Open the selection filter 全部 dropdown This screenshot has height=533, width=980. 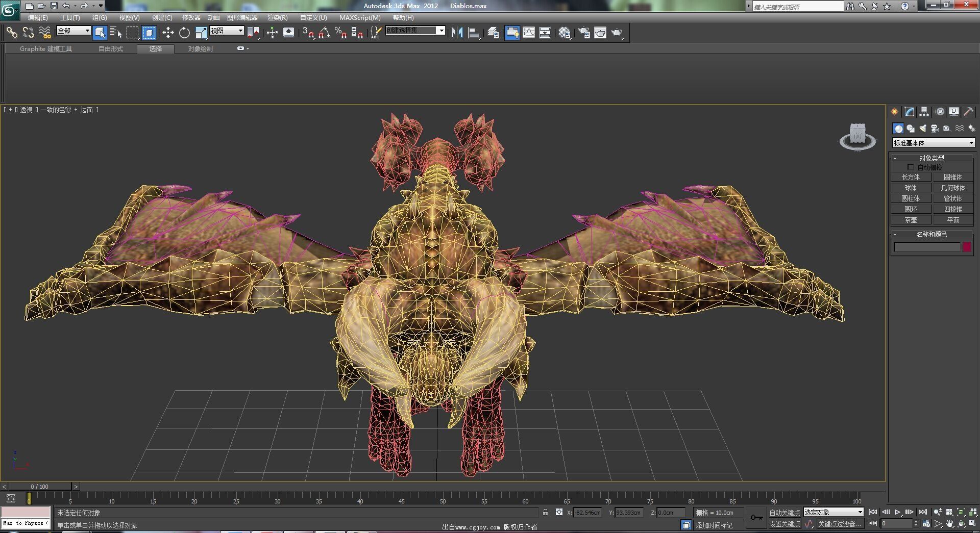coord(73,31)
